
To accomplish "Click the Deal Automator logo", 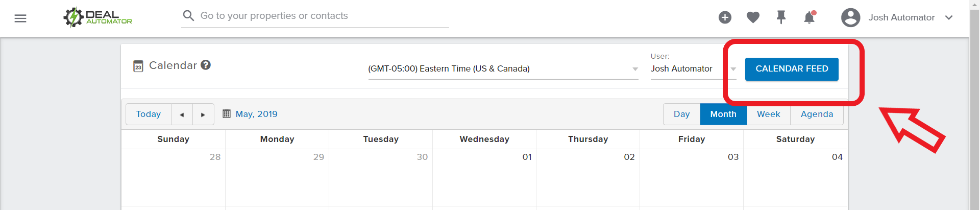I will (97, 17).
